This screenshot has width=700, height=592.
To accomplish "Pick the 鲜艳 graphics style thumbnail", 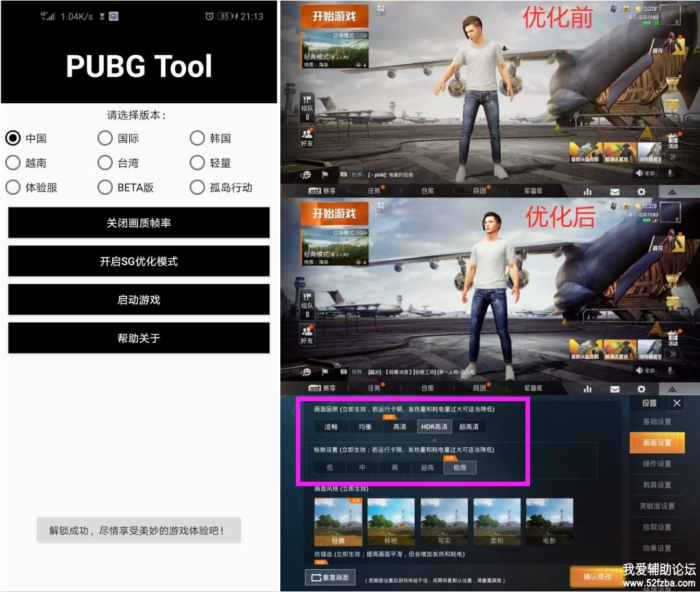I will coord(391,521).
